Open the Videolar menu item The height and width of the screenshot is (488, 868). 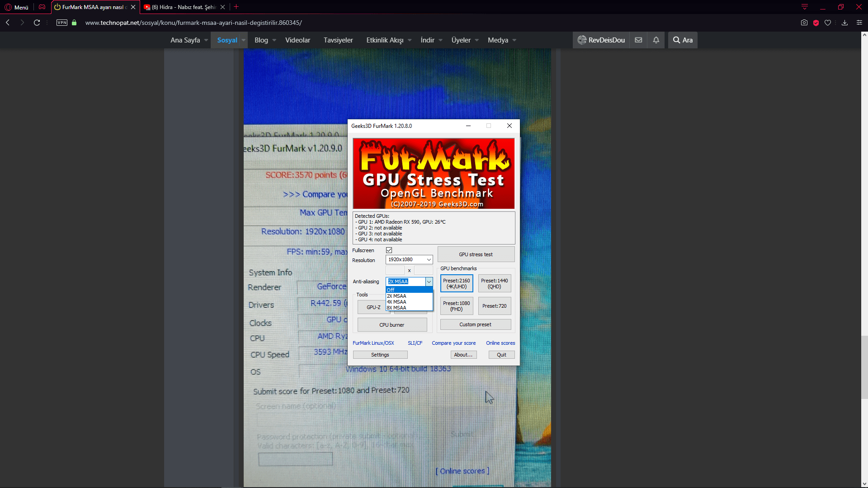click(x=297, y=40)
